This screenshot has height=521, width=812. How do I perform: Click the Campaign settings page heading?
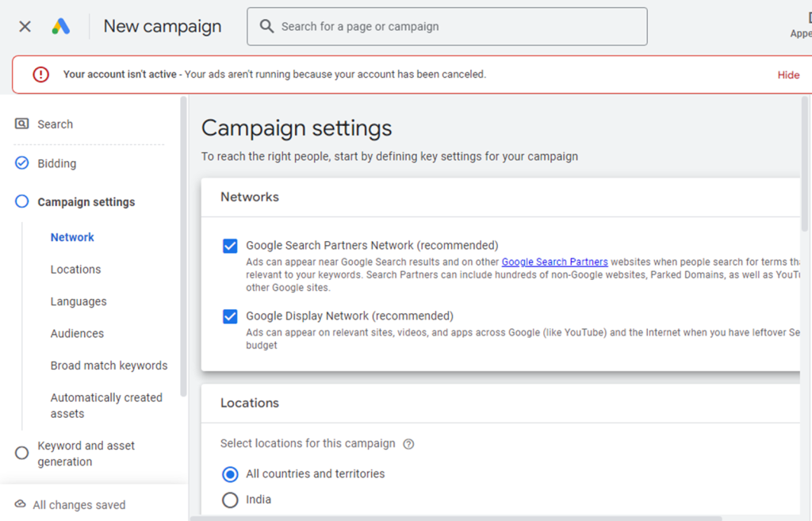pos(297,128)
